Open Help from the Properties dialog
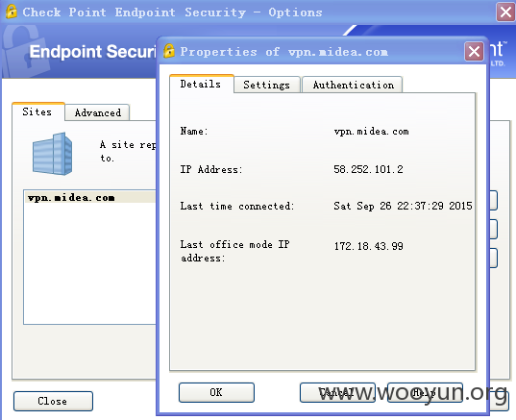This screenshot has height=420, width=516. [425, 392]
